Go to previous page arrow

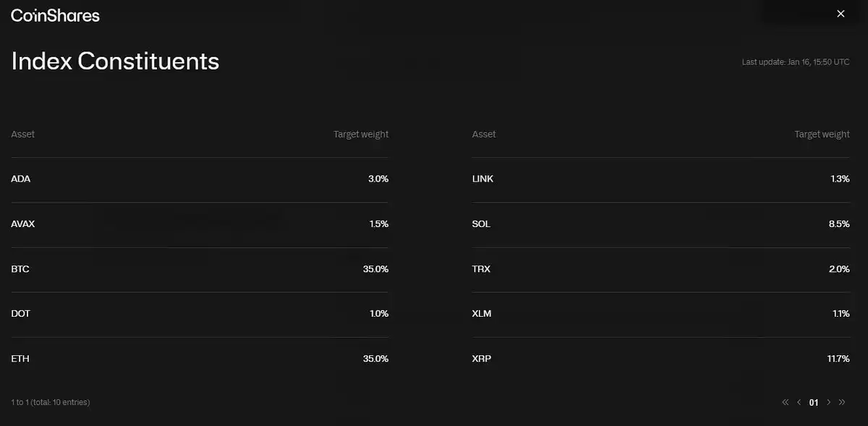pyautogui.click(x=799, y=402)
